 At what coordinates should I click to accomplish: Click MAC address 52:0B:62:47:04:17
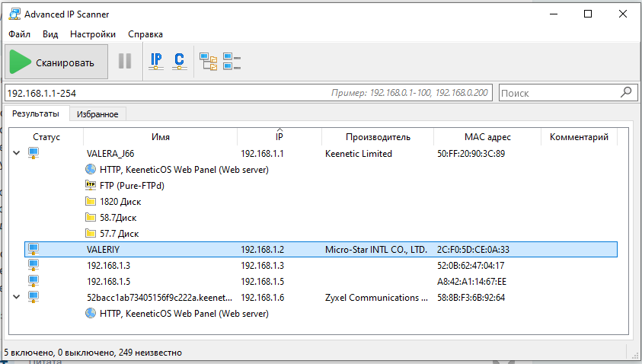[471, 265]
